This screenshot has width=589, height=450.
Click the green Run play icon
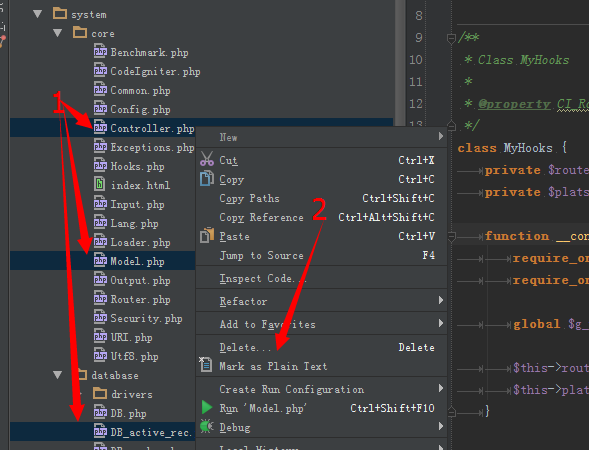[207, 408]
